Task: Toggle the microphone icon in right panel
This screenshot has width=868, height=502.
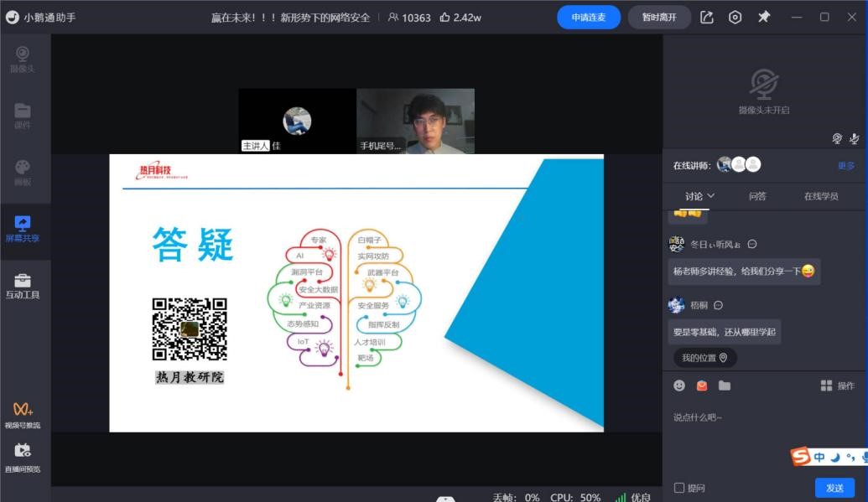Action: click(855, 138)
